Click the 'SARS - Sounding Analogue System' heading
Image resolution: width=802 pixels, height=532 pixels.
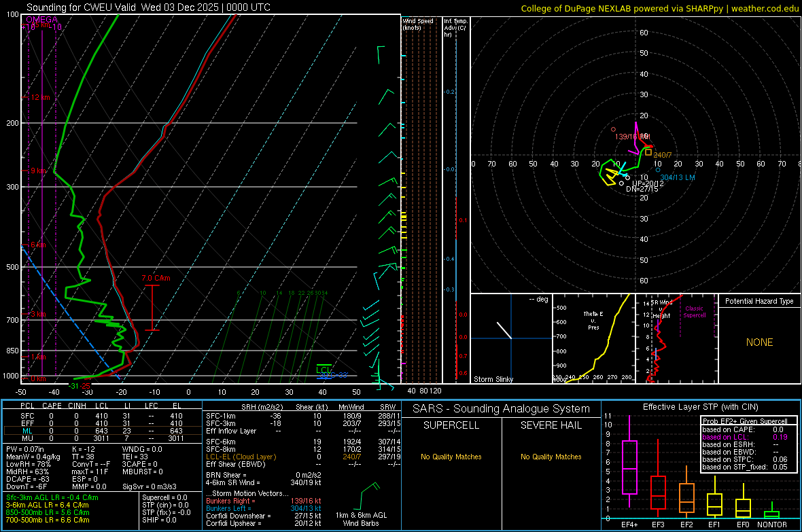point(501,409)
